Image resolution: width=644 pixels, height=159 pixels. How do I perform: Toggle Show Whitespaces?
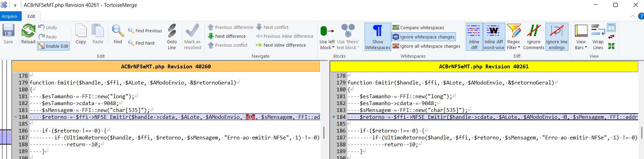[378, 37]
